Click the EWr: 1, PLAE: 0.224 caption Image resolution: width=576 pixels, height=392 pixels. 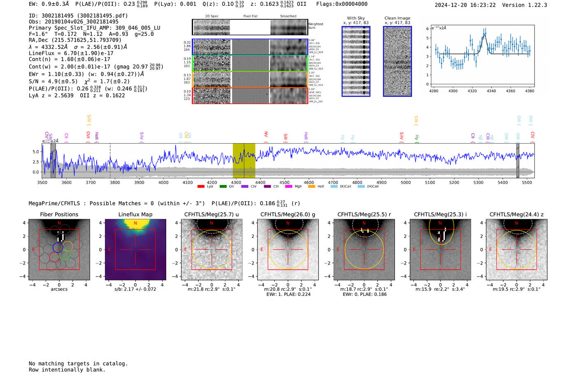coord(288,294)
